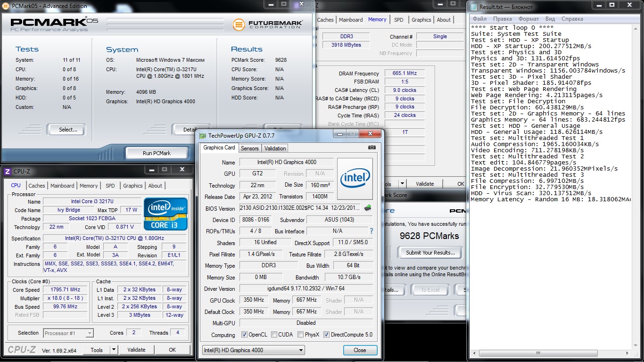Image resolution: width=644 pixels, height=362 pixels.
Task: Click the GPU-Z title bar icon
Action: 203,135
